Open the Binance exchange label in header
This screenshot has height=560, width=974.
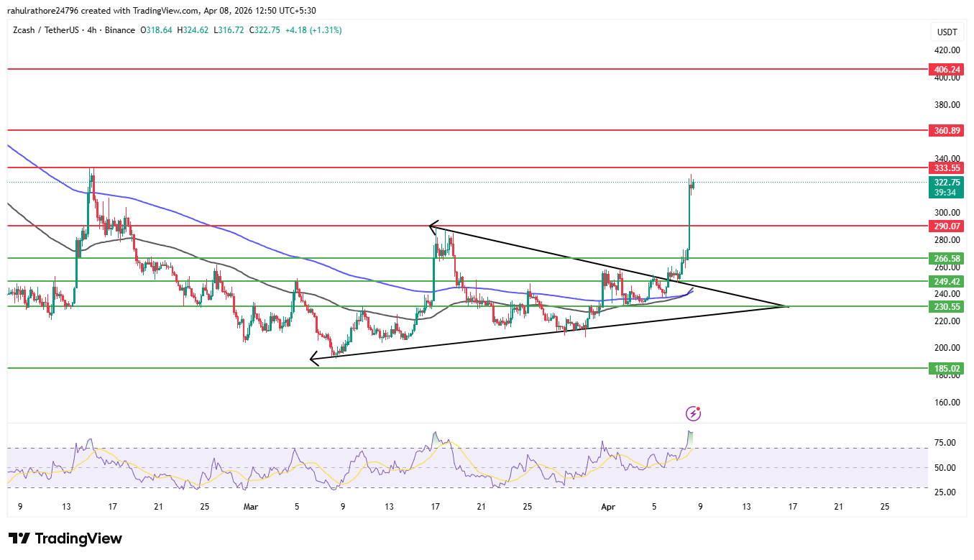tap(119, 31)
